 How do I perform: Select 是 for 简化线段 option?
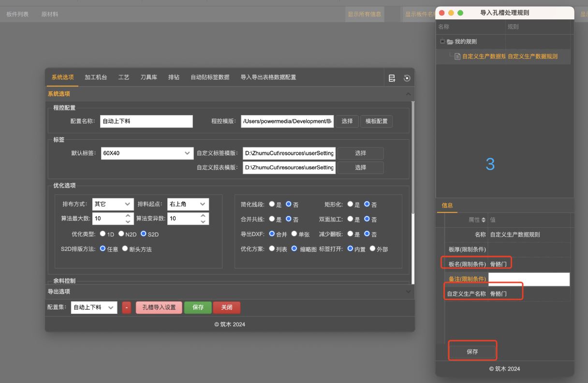coord(272,204)
